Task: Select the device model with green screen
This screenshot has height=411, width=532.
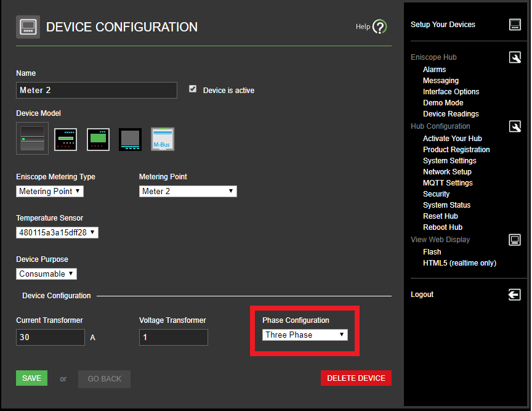Action: [98, 139]
